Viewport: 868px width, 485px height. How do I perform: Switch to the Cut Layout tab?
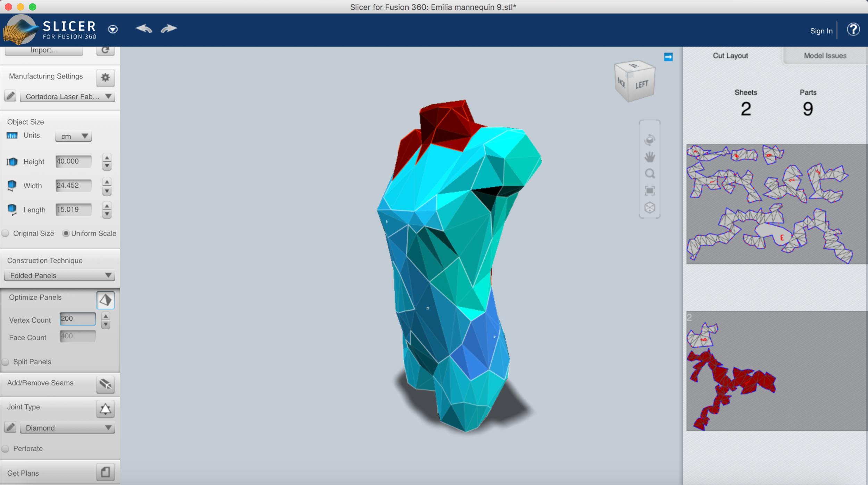coord(730,56)
